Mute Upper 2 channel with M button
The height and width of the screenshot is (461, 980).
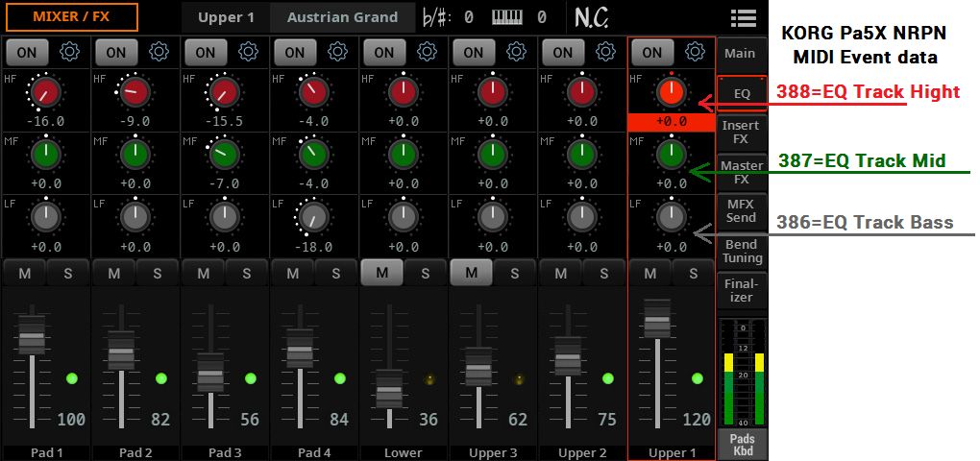pos(561,273)
